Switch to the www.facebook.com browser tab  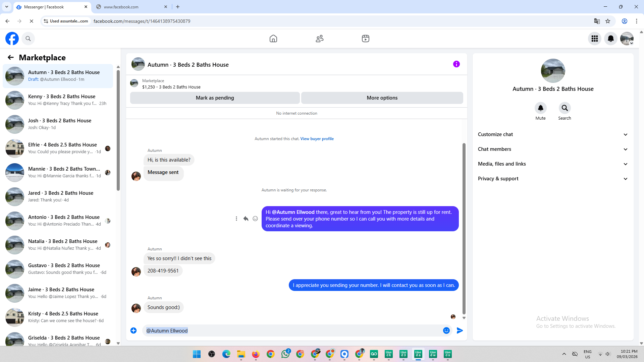[x=131, y=7]
